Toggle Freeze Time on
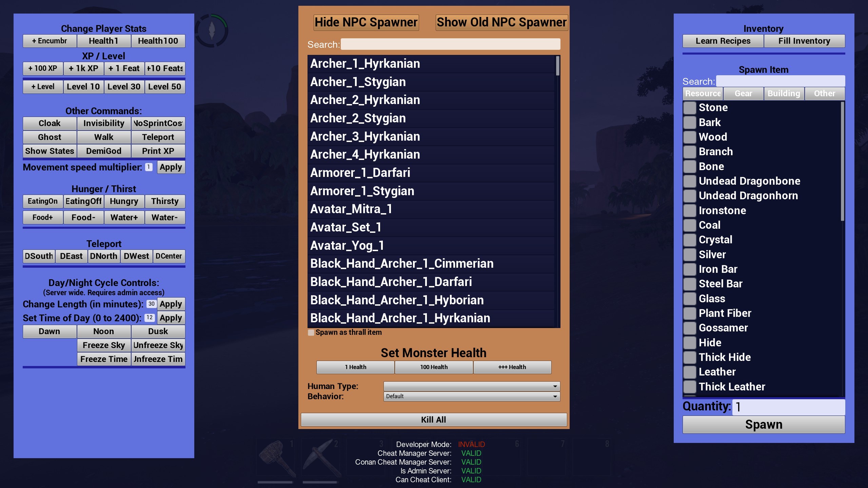The image size is (868, 488). click(x=104, y=358)
